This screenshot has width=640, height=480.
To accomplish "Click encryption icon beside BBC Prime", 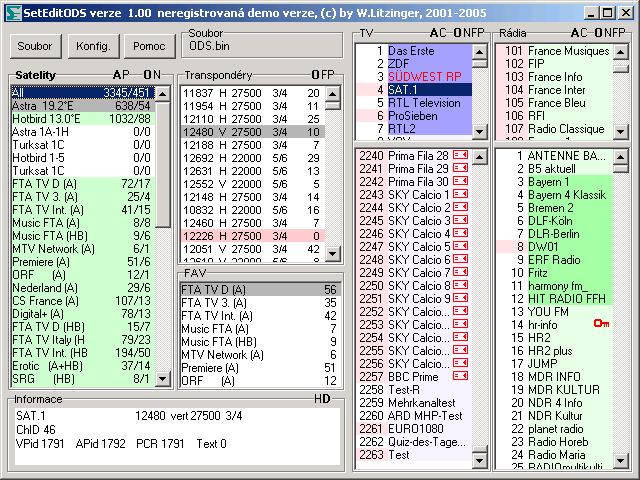I will click(460, 376).
